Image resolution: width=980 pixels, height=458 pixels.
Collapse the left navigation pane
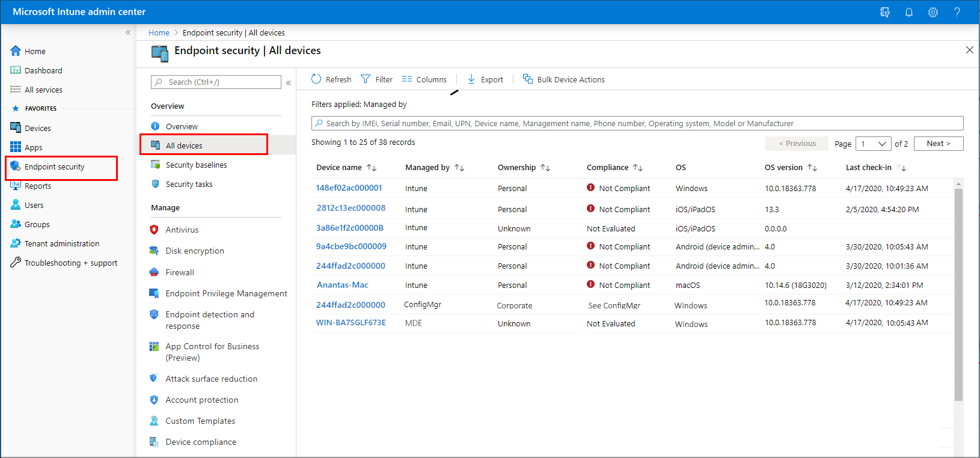(127, 32)
